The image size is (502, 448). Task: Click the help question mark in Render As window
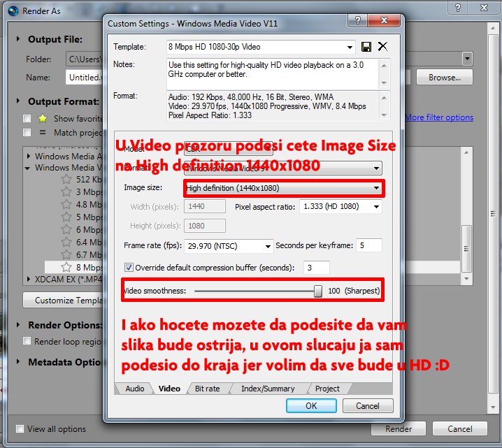458,8
